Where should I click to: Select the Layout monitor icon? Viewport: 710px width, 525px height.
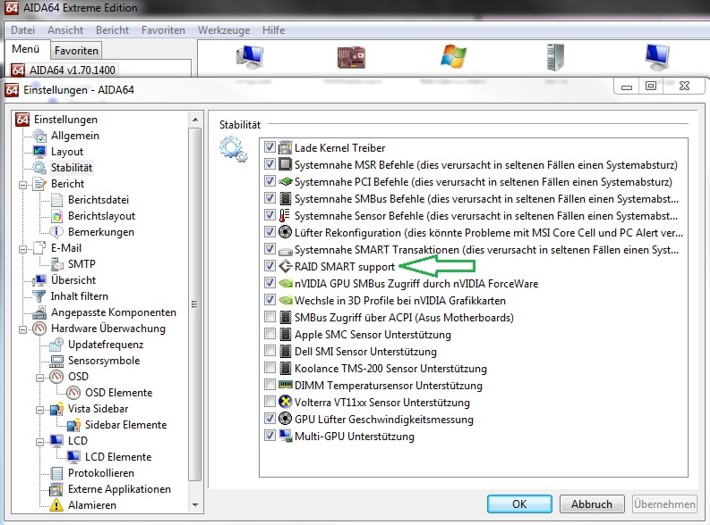[x=40, y=151]
